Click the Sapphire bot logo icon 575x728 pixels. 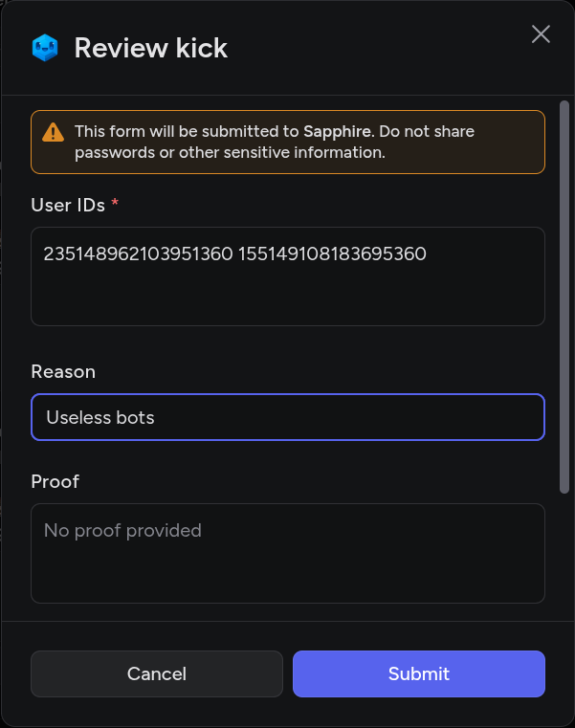[45, 48]
